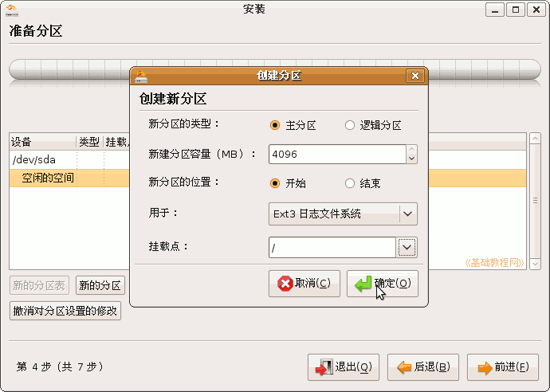
Task: Click the dialog's drive icon beside 创建分区
Action: 141,76
